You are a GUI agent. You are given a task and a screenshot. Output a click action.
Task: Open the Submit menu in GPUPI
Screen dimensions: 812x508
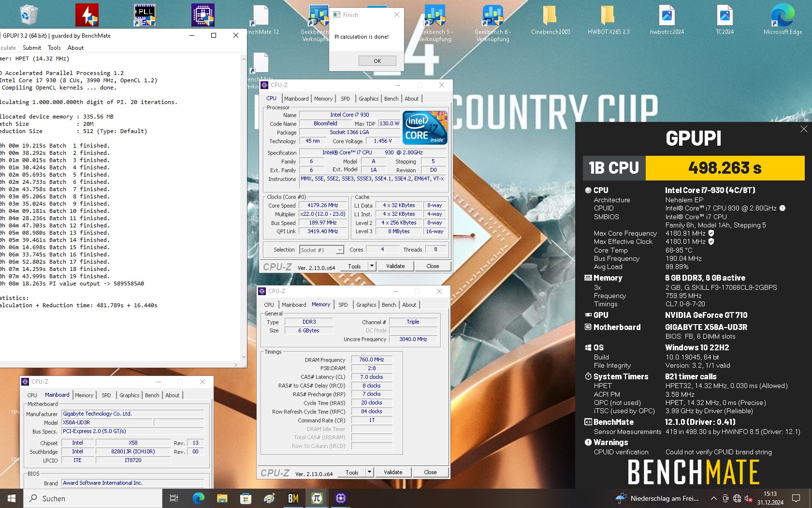click(32, 48)
